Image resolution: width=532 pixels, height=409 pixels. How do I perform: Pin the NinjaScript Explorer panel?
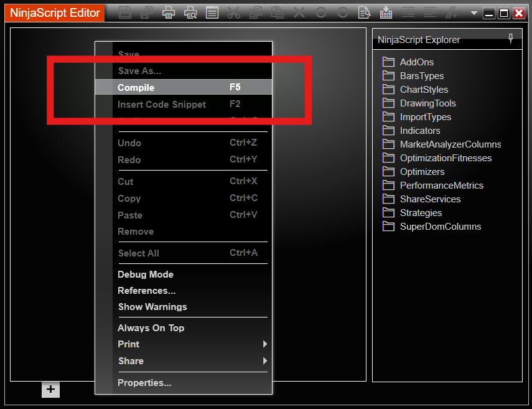click(511, 39)
